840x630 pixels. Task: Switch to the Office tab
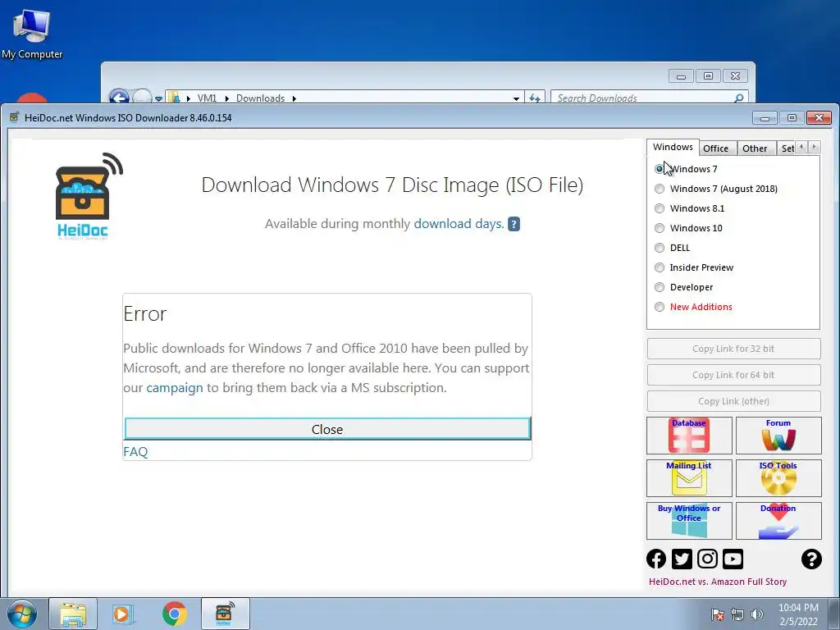coord(715,148)
